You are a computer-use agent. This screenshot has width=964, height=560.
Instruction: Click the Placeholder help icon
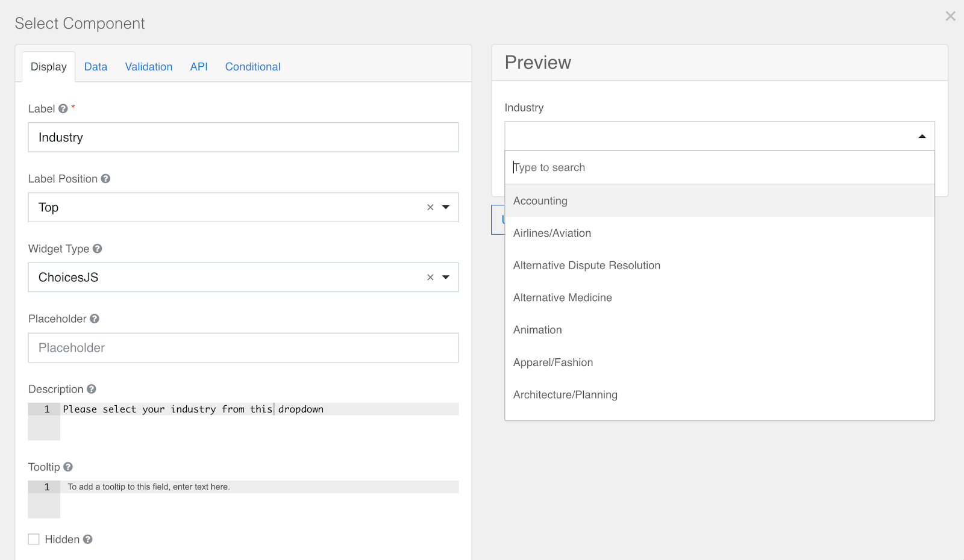click(x=95, y=319)
